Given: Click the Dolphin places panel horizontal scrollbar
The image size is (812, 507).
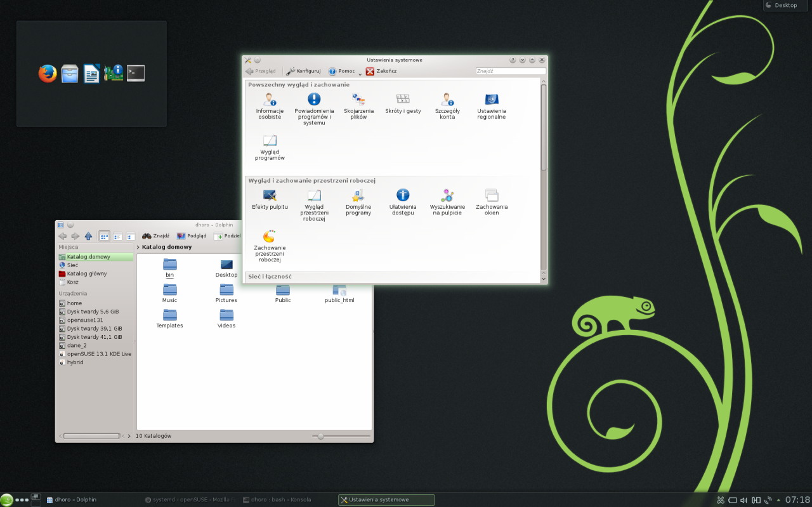Looking at the screenshot, I should [x=92, y=436].
